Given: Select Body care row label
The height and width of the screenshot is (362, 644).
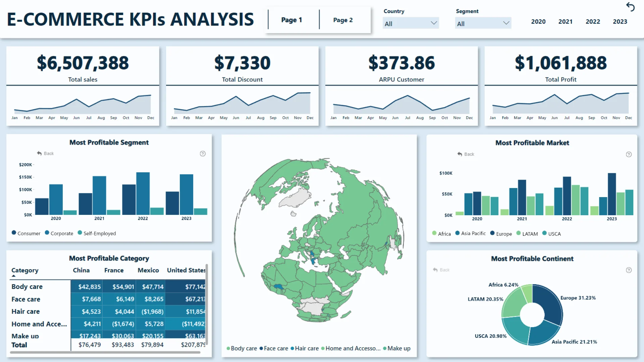Looking at the screenshot, I should point(27,287).
